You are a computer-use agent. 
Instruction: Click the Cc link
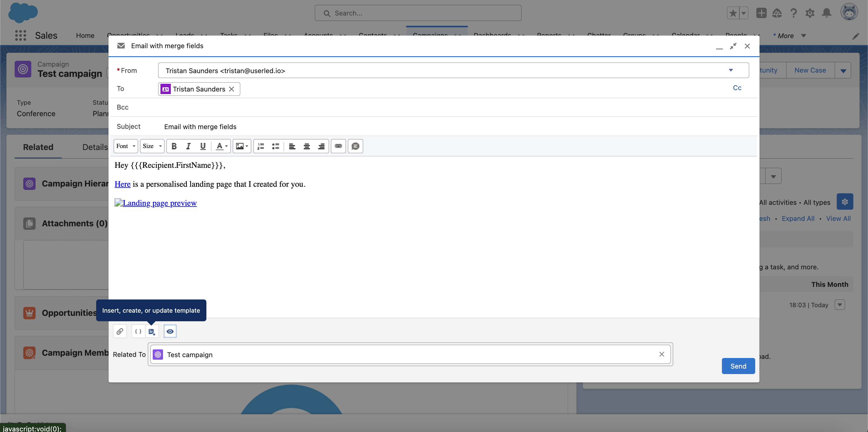tap(737, 88)
